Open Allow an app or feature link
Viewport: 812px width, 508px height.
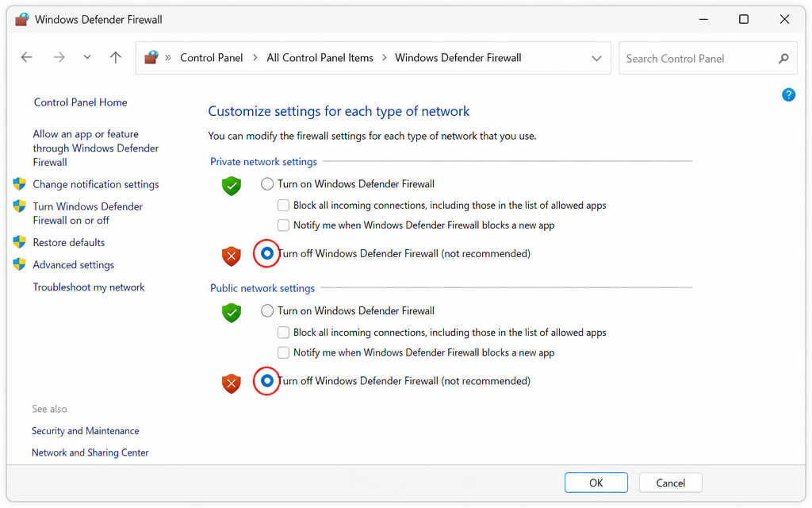tap(96, 148)
